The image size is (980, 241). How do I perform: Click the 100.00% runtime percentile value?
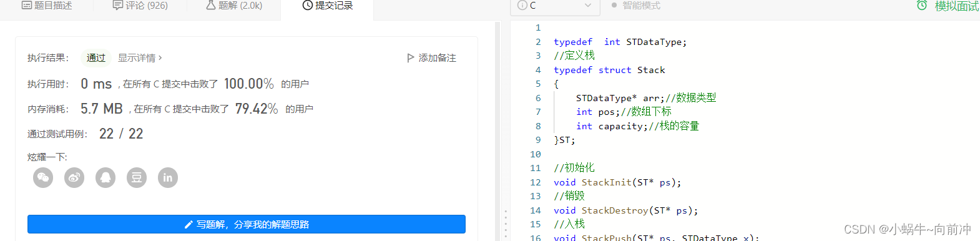coord(248,84)
